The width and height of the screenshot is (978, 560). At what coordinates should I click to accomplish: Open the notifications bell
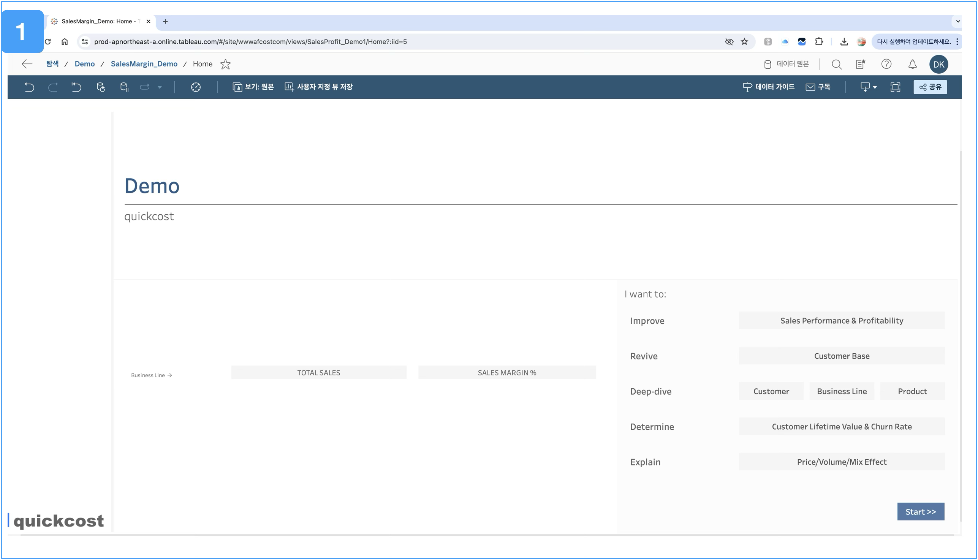coord(912,64)
